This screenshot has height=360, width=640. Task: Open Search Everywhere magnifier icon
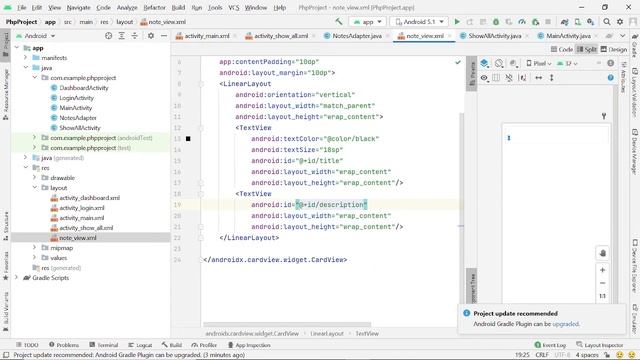point(607,22)
